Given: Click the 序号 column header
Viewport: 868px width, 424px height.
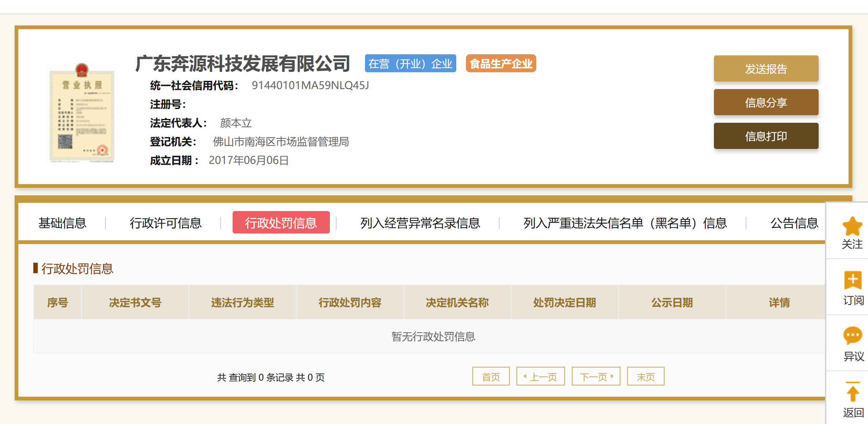Looking at the screenshot, I should point(58,302).
